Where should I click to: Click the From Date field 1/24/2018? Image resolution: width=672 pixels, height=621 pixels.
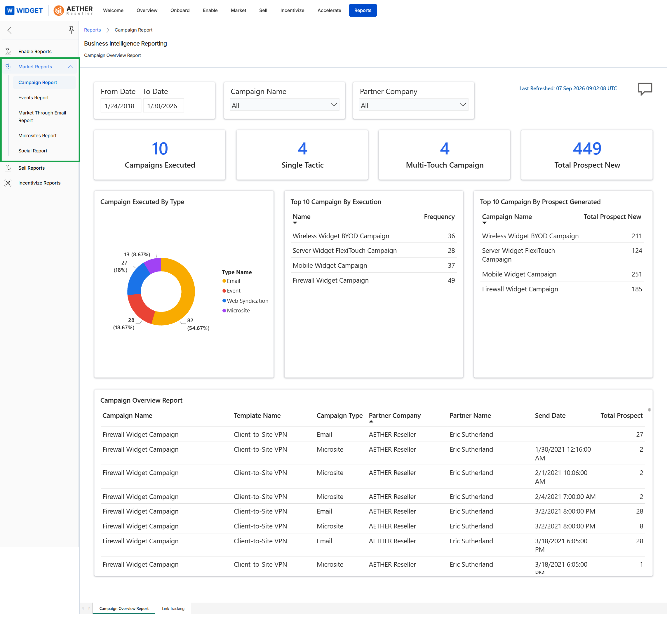[x=120, y=106]
